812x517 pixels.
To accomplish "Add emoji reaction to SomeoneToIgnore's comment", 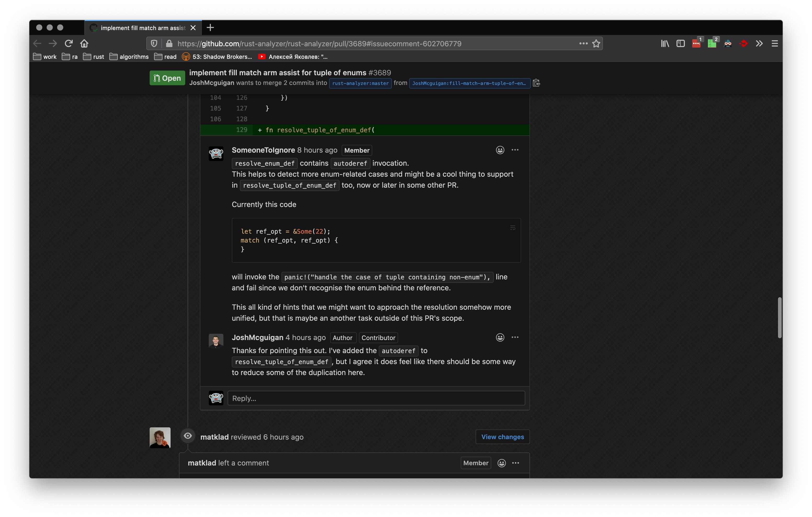I will tap(500, 150).
